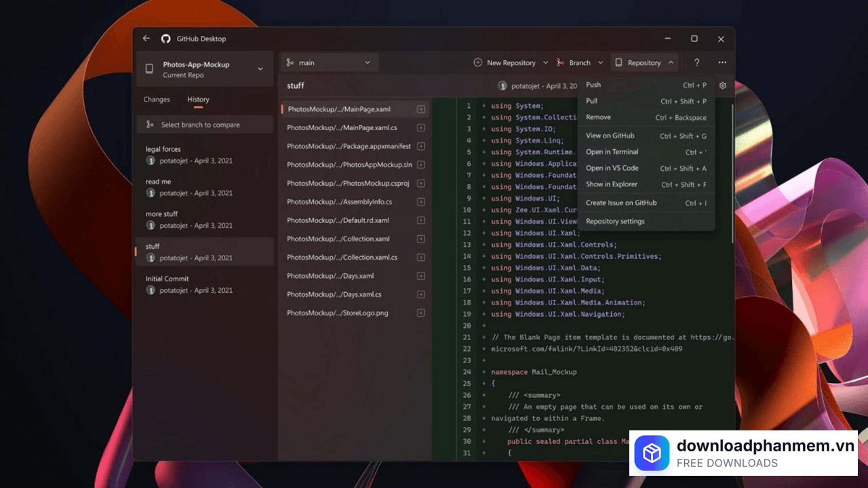
Task: Open the help question mark icon
Action: pos(696,62)
